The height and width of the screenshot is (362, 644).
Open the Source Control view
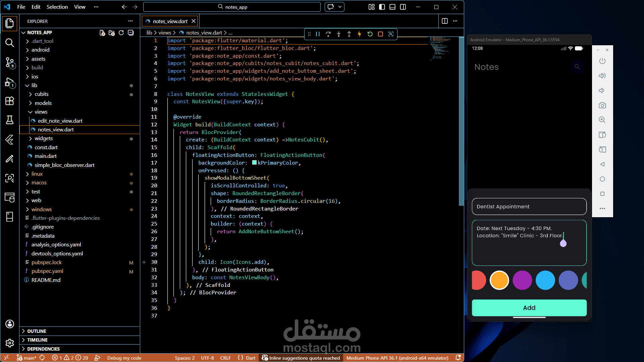10,62
